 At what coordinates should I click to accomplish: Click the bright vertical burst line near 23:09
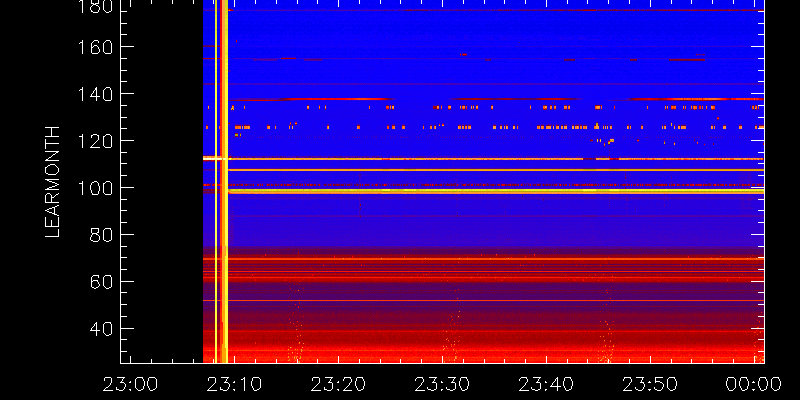point(224,181)
